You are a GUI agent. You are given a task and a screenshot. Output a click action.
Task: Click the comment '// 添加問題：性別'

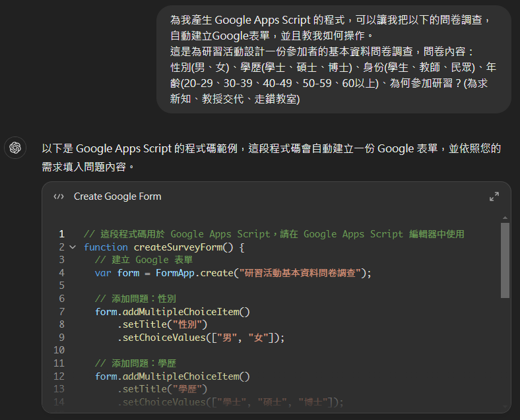click(135, 299)
